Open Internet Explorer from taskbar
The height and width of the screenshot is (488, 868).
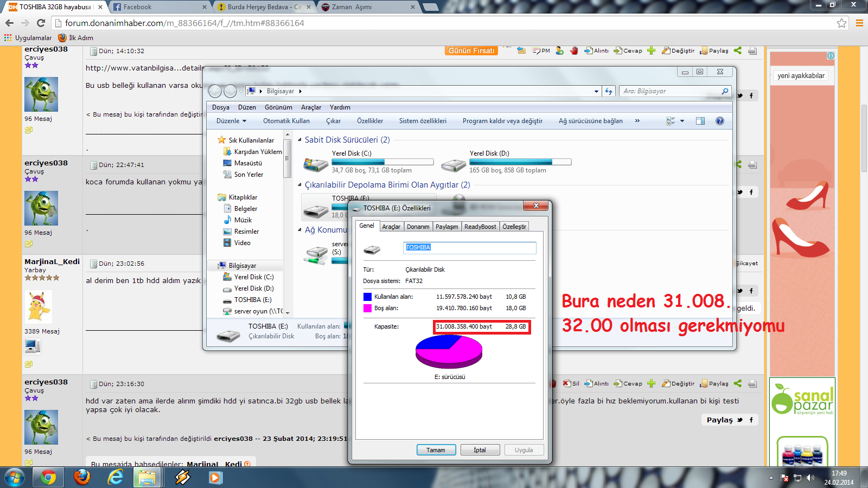point(115,477)
